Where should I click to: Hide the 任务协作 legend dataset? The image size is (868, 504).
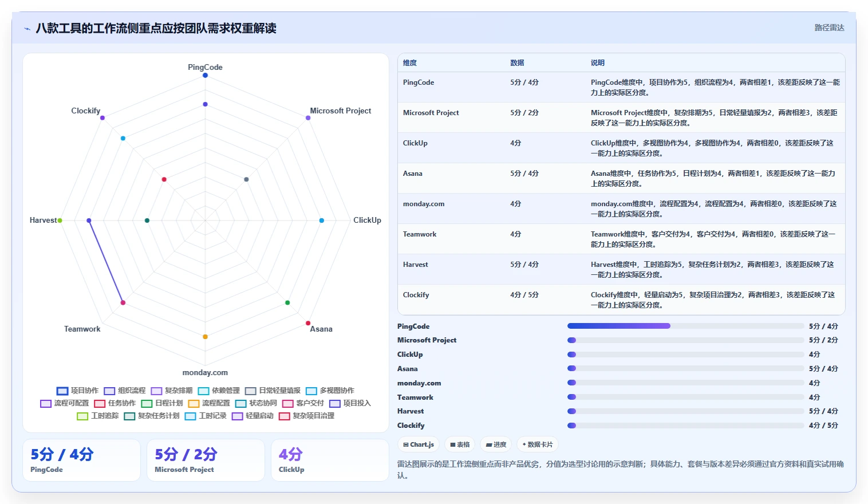click(x=115, y=403)
